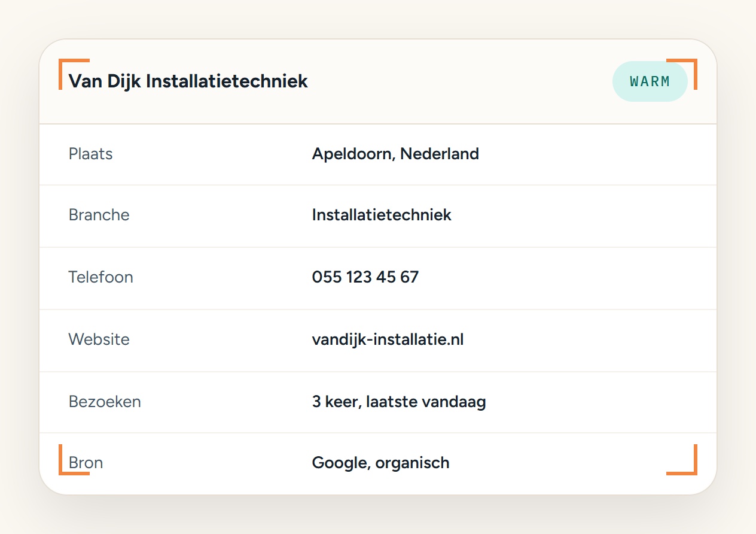Click the Branche field label
The image size is (756, 534).
99,215
